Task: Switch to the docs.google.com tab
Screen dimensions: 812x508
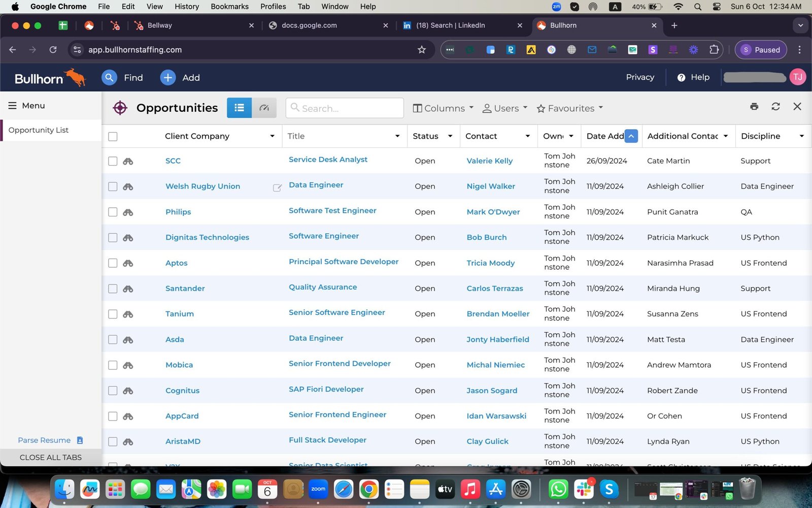Action: click(327, 25)
